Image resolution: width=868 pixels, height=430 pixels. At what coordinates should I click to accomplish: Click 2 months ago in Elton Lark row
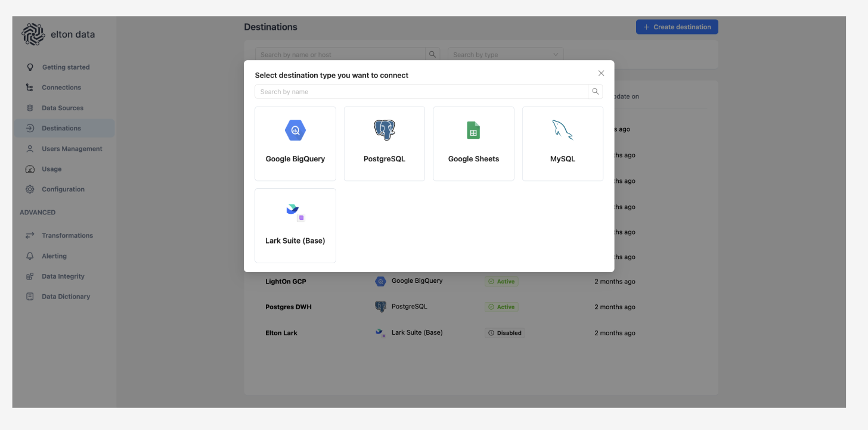coord(615,333)
